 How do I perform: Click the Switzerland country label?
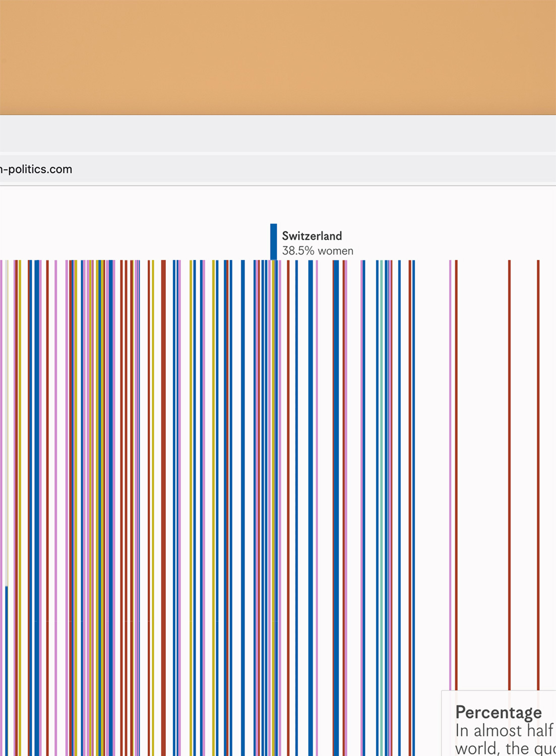(312, 236)
